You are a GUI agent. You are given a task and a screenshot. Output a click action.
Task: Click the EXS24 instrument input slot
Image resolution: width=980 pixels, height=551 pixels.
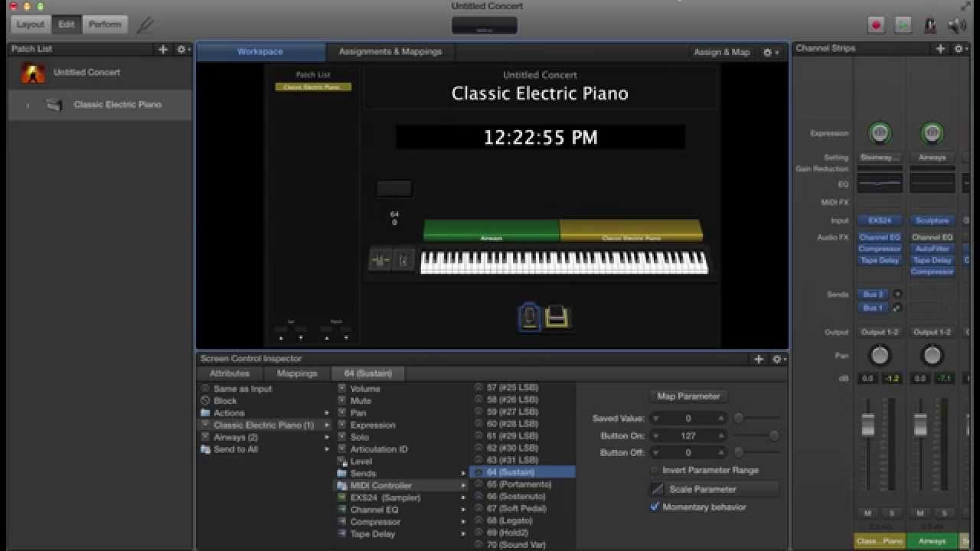(880, 220)
